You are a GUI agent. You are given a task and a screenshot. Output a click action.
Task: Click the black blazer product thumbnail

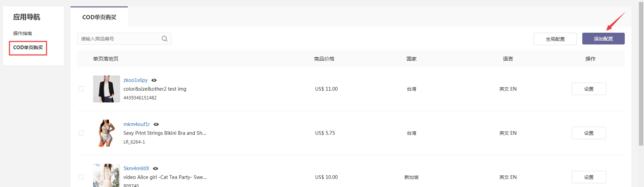pyautogui.click(x=107, y=89)
